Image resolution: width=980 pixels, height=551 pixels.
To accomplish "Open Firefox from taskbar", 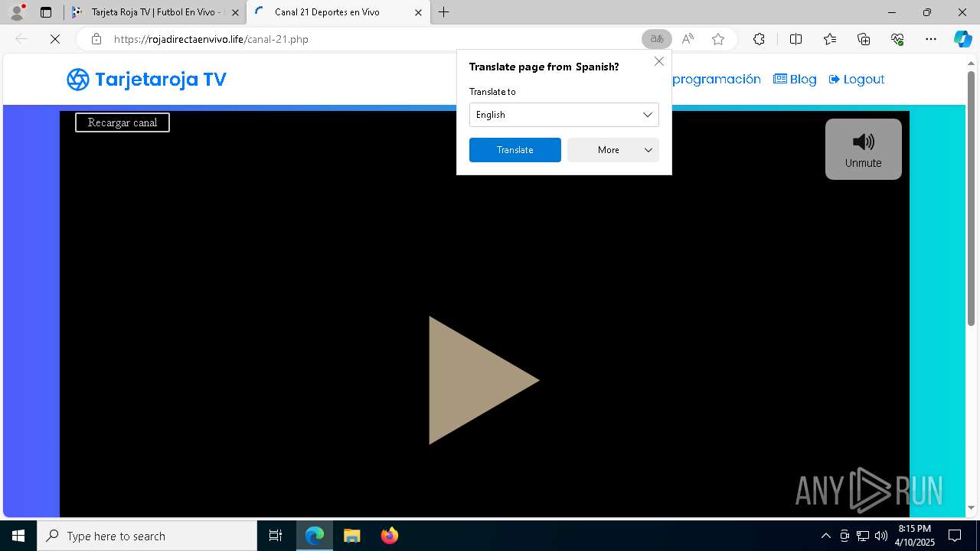I will (x=389, y=536).
